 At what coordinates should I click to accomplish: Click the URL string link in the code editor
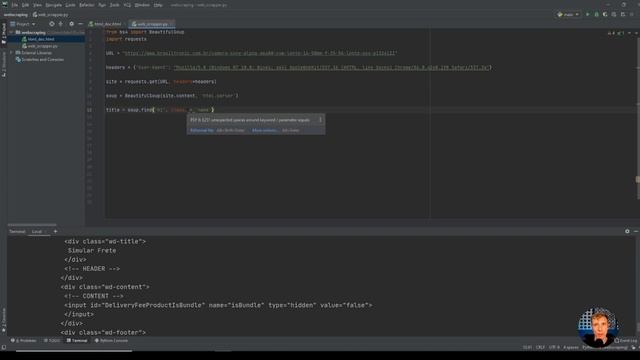click(260, 53)
